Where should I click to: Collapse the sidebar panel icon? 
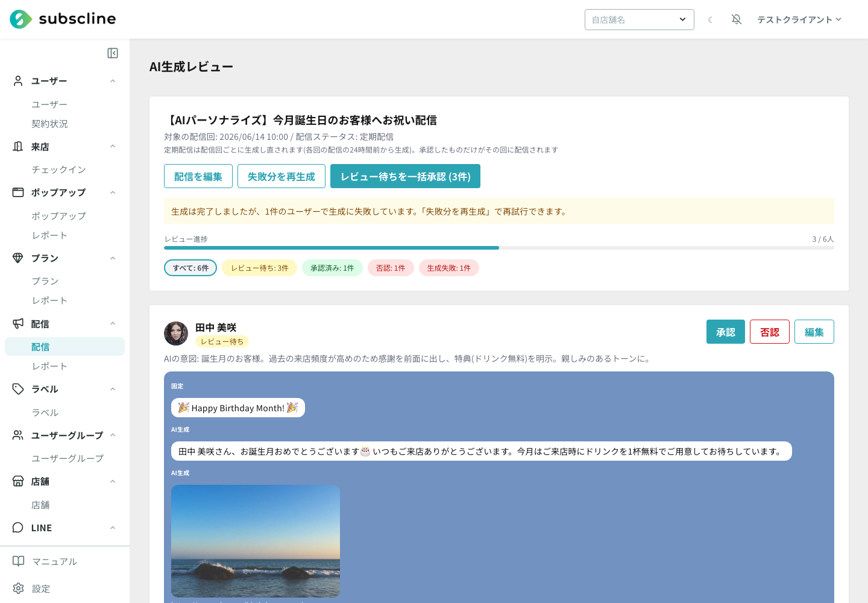(113, 53)
